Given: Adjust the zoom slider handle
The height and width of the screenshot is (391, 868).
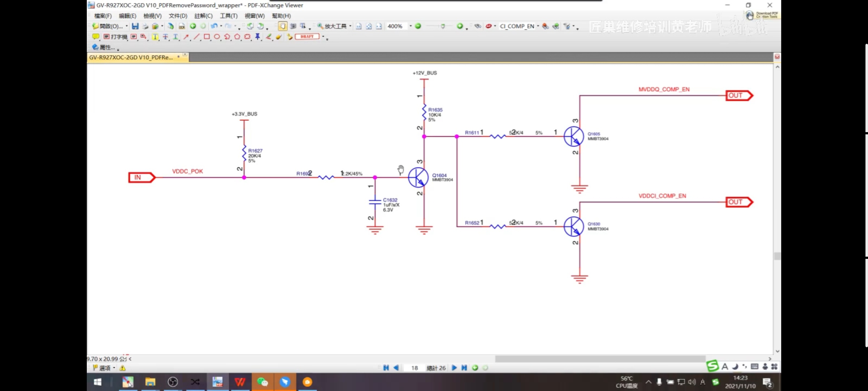Looking at the screenshot, I should click(x=443, y=26).
